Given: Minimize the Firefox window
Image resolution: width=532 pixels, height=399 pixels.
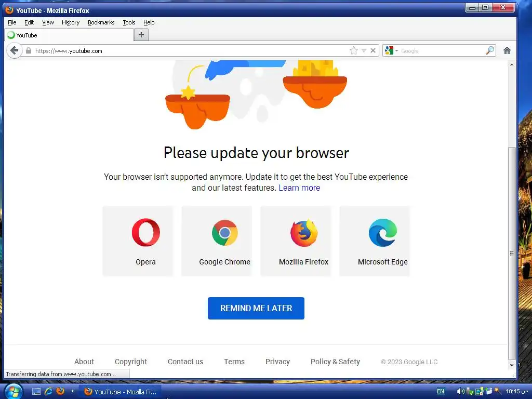Looking at the screenshot, I should (x=472, y=7).
